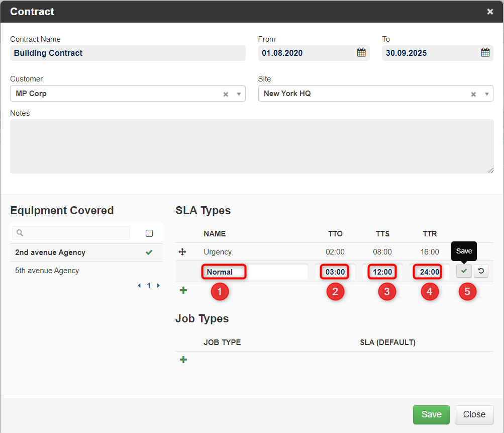The width and height of the screenshot is (504, 433).
Task: Select the 5th avenue Agency equipment
Action: [86, 270]
